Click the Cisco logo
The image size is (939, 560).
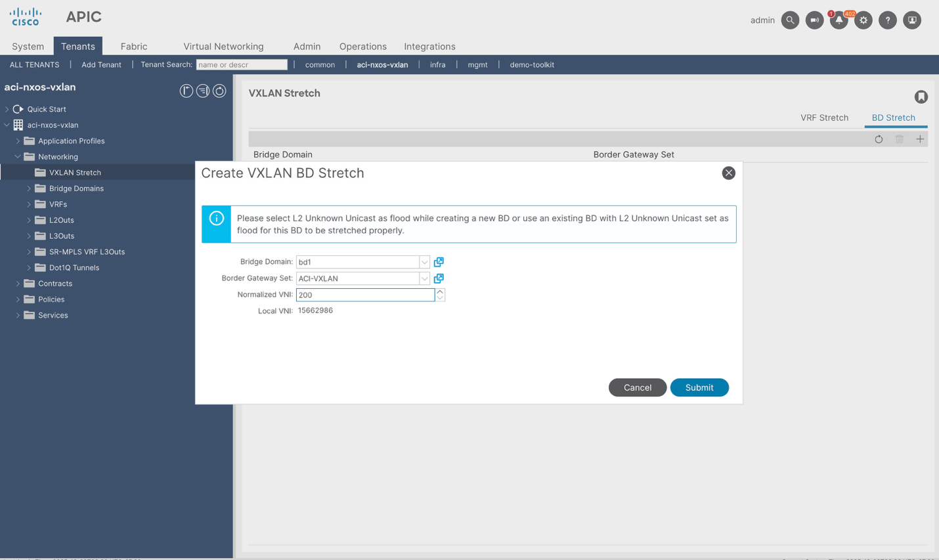26,17
